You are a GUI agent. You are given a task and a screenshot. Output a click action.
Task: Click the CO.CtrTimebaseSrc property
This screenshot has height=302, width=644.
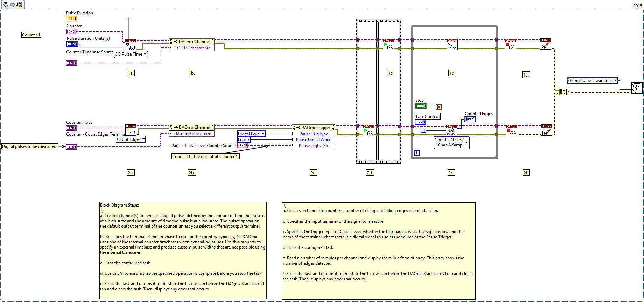(x=192, y=48)
